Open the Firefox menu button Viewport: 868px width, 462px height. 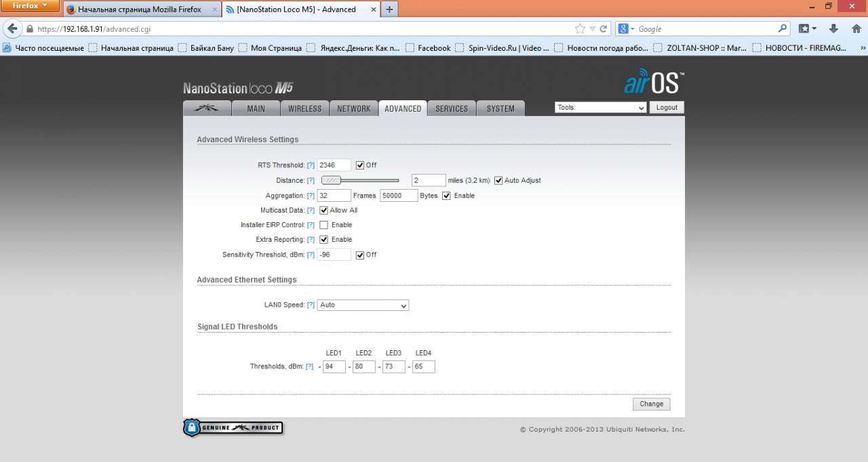30,5
